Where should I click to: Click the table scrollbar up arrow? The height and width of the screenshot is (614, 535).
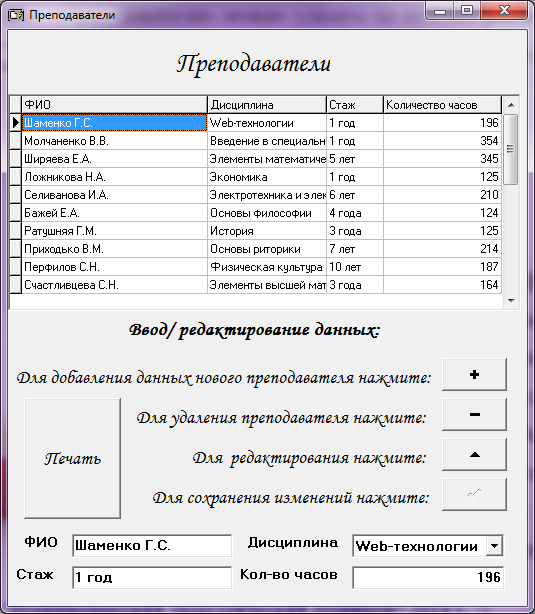(x=511, y=105)
